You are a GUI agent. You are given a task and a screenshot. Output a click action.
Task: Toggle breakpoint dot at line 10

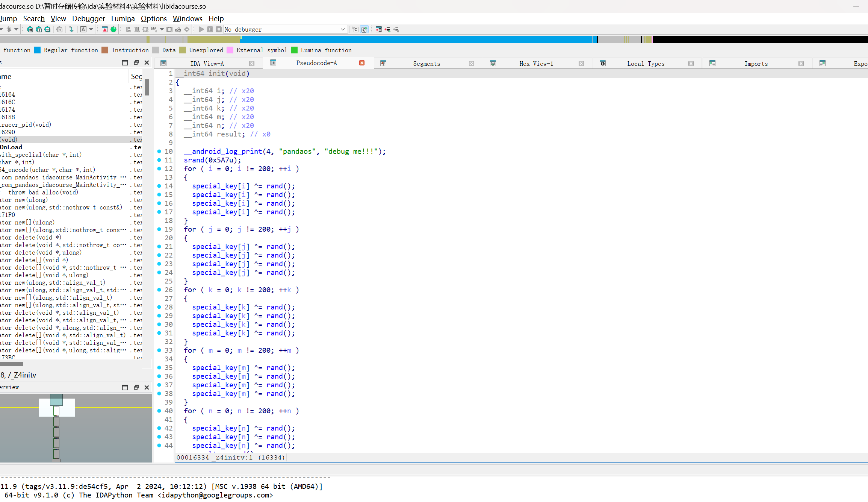coord(159,151)
